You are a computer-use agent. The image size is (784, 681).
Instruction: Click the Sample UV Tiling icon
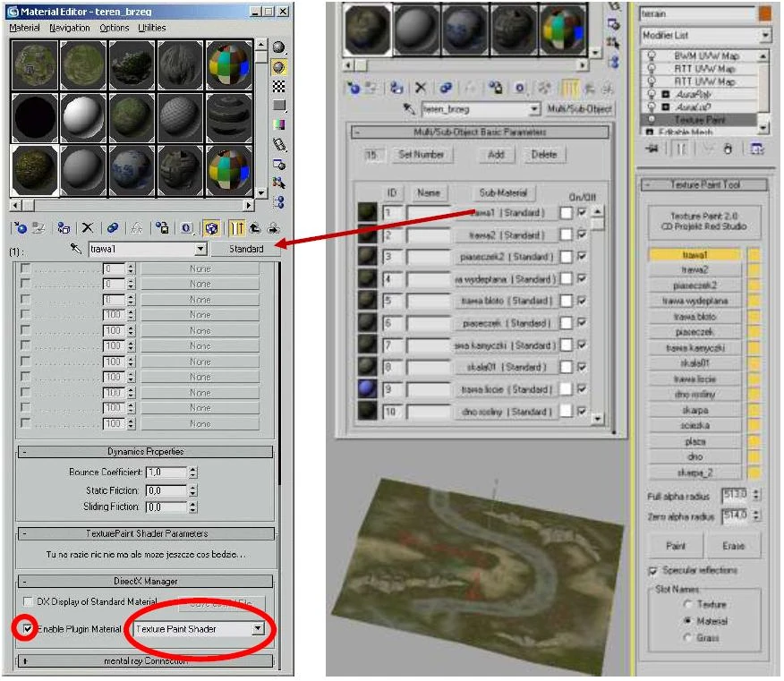tap(279, 105)
